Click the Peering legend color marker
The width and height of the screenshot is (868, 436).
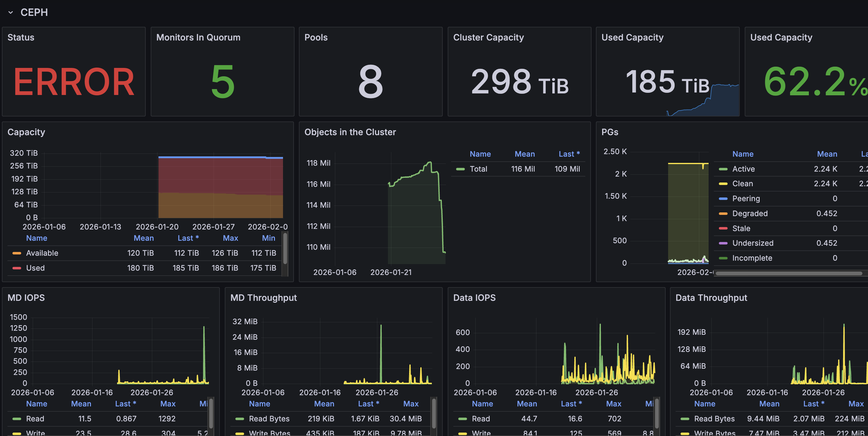pos(723,198)
